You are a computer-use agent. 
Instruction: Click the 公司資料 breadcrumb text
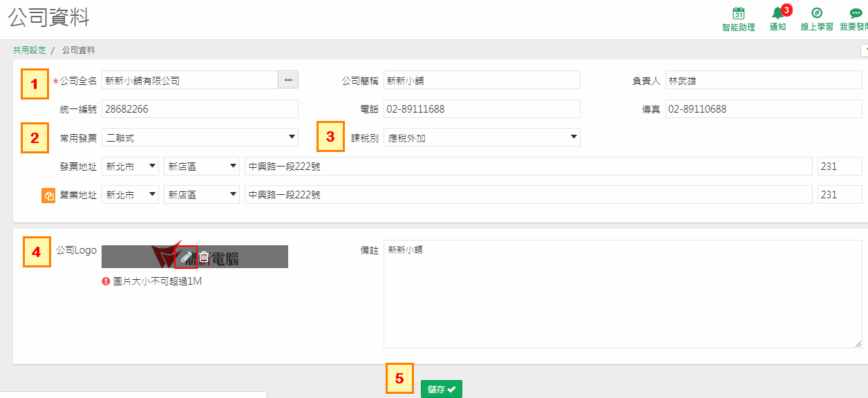(x=78, y=50)
